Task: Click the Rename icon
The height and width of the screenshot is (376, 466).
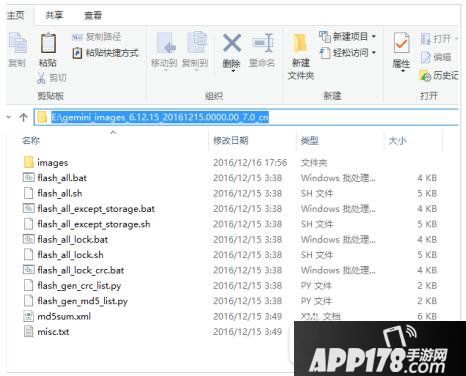Action: pyautogui.click(x=263, y=43)
